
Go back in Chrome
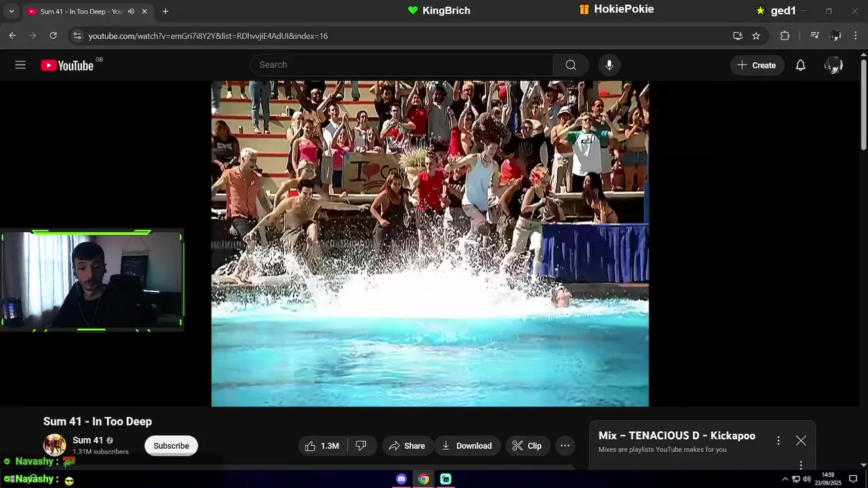point(12,35)
